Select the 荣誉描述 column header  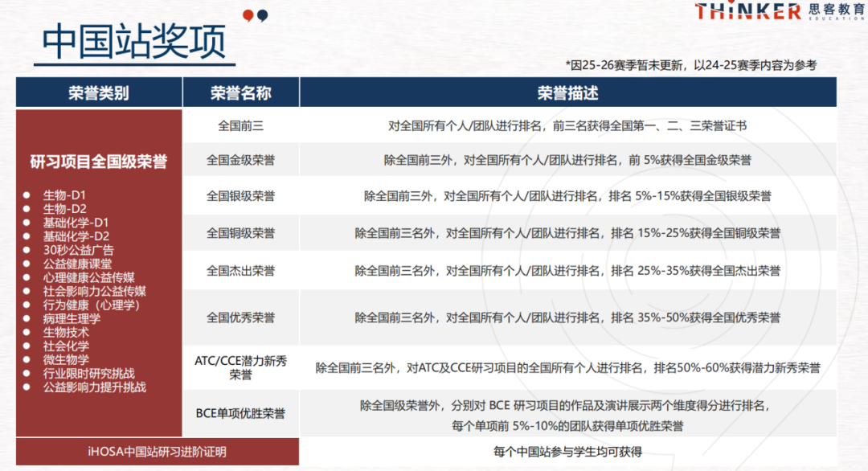567,92
